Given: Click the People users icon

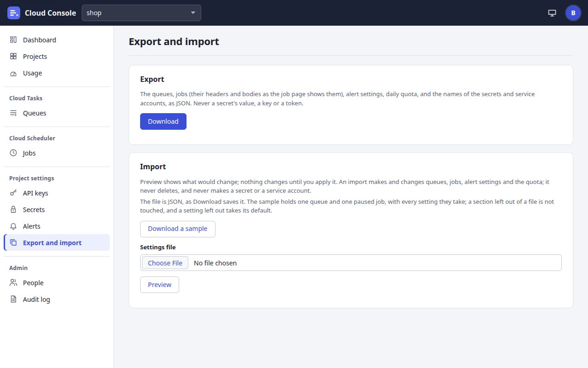Looking at the screenshot, I should (x=13, y=283).
